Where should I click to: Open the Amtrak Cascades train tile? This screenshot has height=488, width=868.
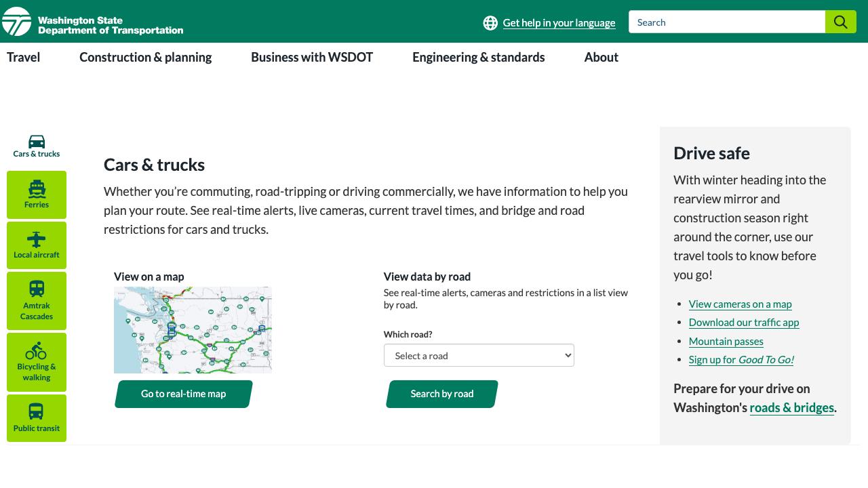37,300
